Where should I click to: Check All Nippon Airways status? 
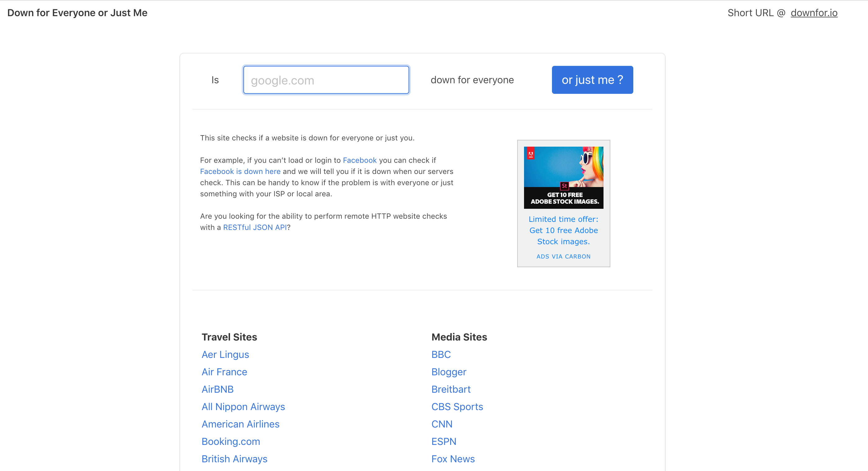coord(243,407)
